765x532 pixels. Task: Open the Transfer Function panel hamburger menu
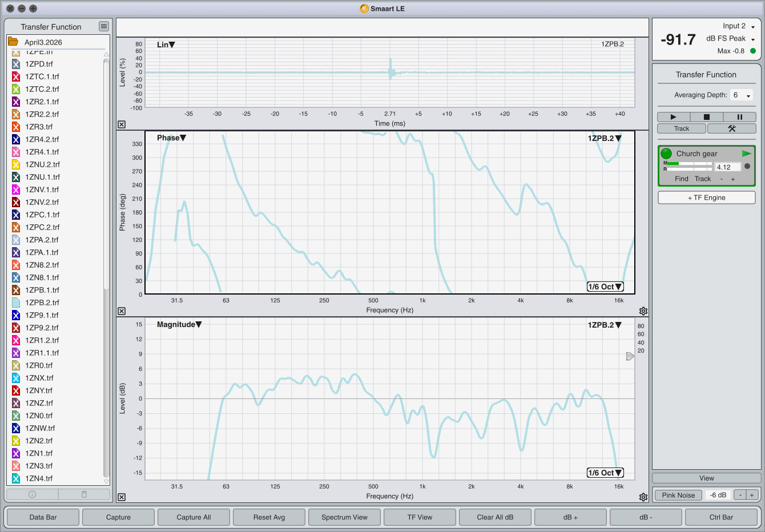tap(103, 26)
